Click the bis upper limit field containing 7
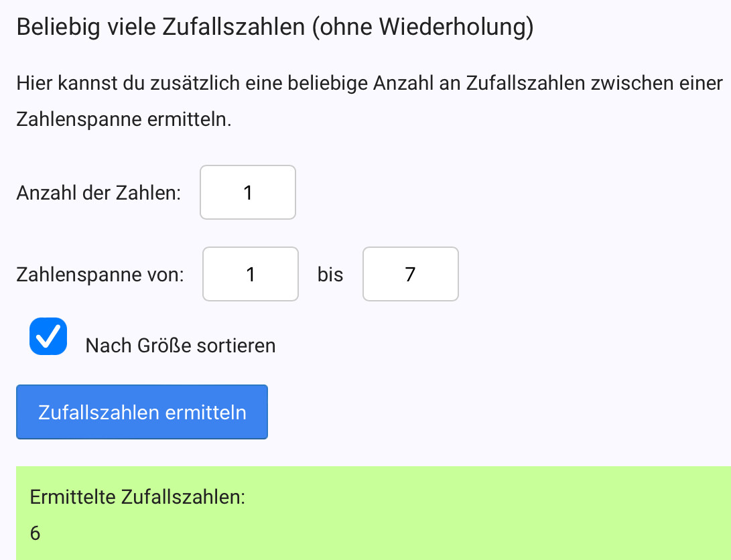 [x=411, y=274]
